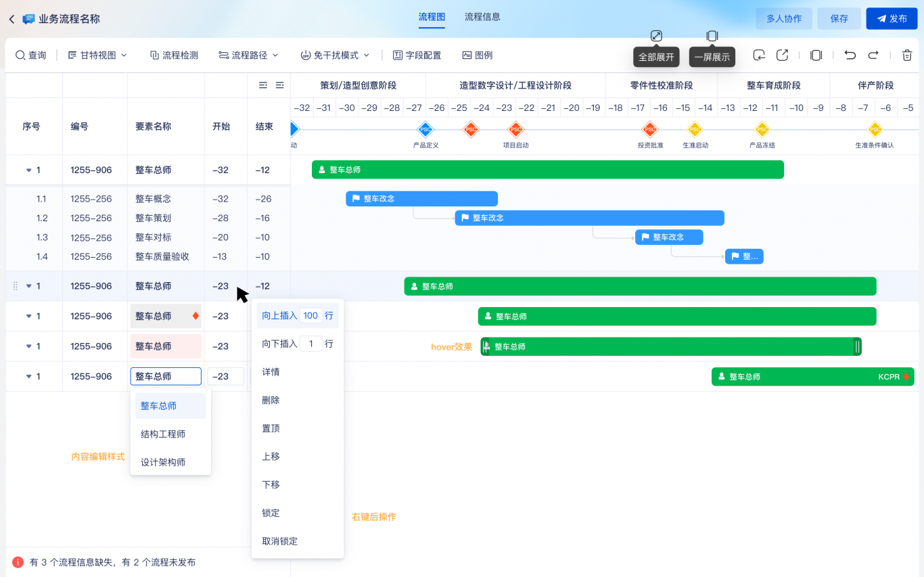The image size is (924, 577).
Task: Choose 设计架构师 in the dropdown list
Action: click(170, 463)
